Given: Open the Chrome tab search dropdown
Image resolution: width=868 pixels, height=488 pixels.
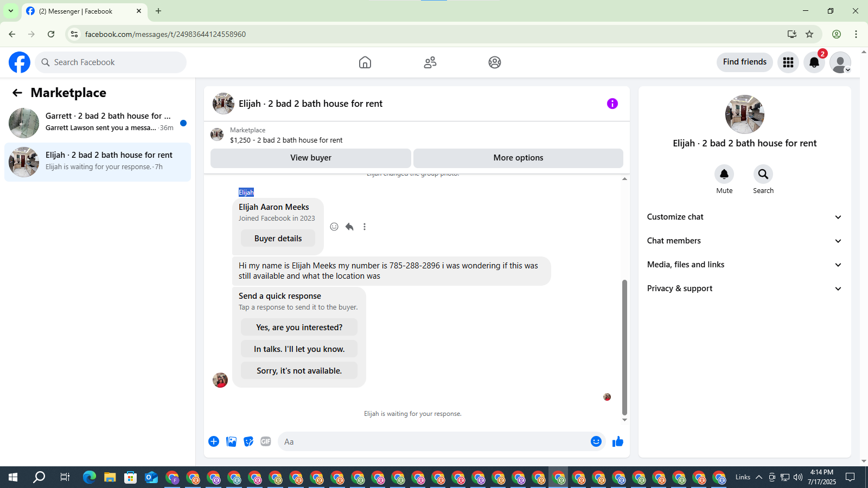Looking at the screenshot, I should click(x=11, y=11).
